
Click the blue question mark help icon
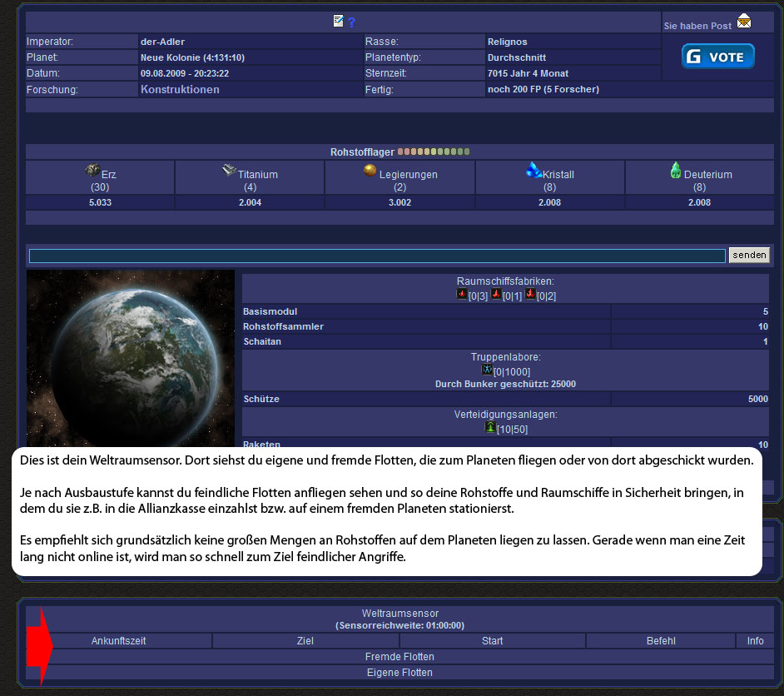point(352,22)
